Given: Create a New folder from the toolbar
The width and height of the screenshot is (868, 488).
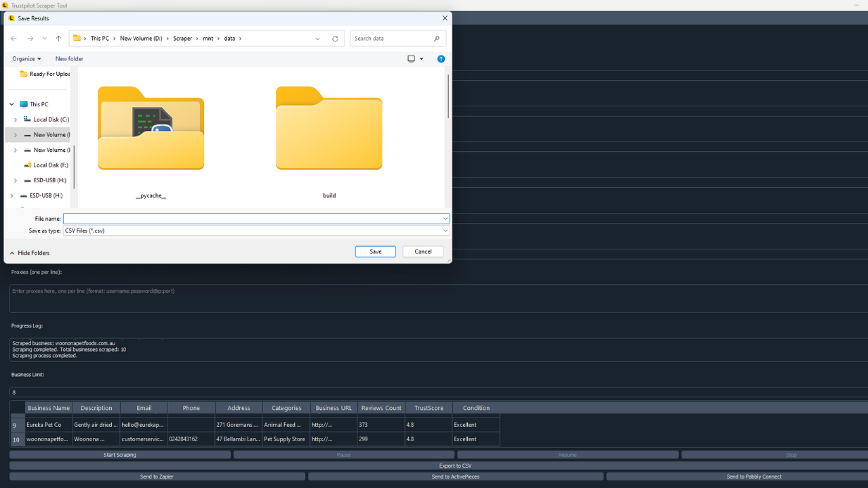Looking at the screenshot, I should [x=68, y=59].
